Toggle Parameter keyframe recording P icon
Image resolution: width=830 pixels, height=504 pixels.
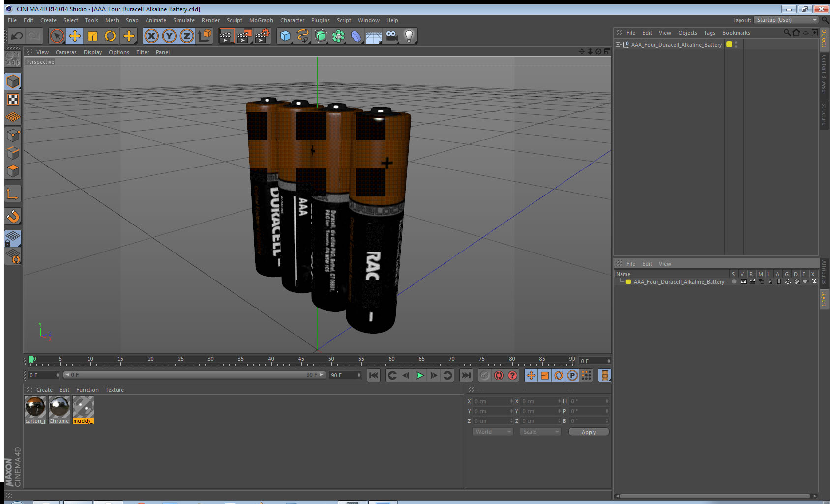tap(572, 375)
